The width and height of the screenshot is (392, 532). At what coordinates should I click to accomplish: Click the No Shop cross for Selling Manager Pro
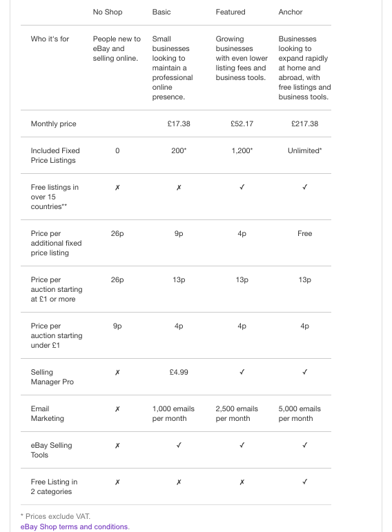click(117, 372)
